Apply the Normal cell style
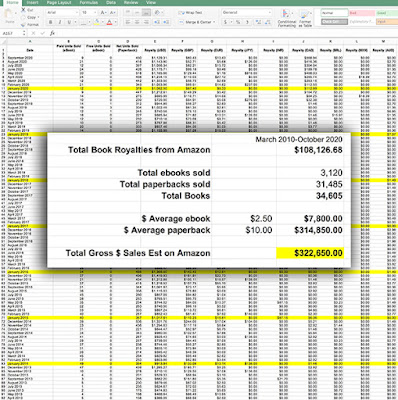The image size is (398, 400). (x=334, y=13)
